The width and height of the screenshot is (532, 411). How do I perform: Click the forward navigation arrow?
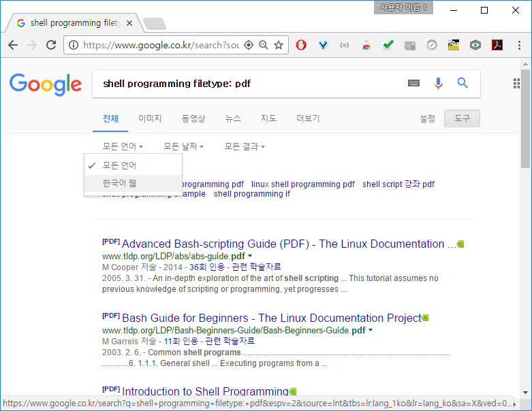(32, 45)
